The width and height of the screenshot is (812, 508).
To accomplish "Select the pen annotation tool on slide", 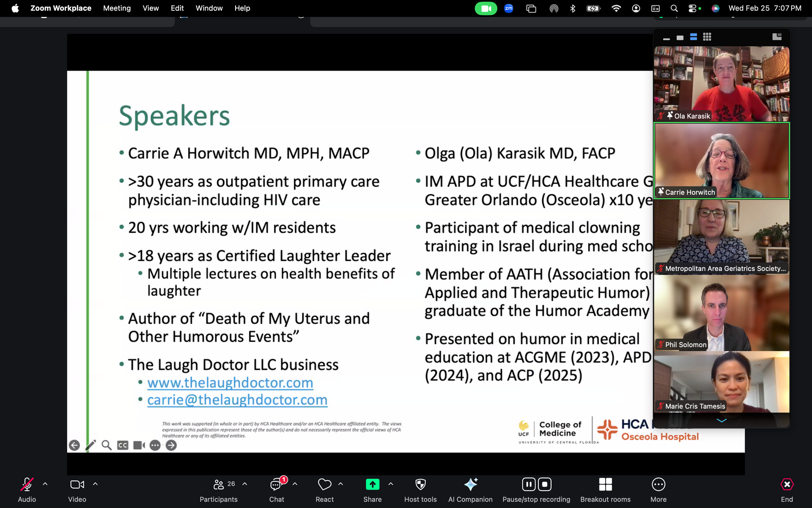I will pyautogui.click(x=91, y=445).
